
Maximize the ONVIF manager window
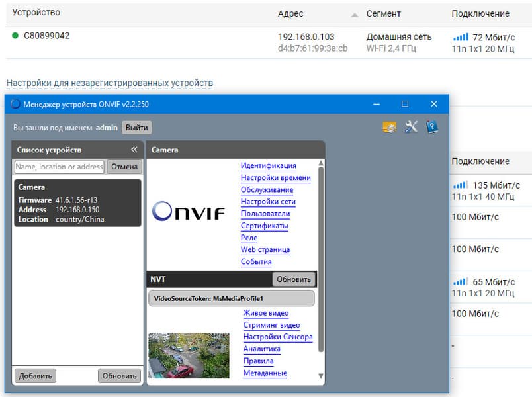[x=405, y=104]
